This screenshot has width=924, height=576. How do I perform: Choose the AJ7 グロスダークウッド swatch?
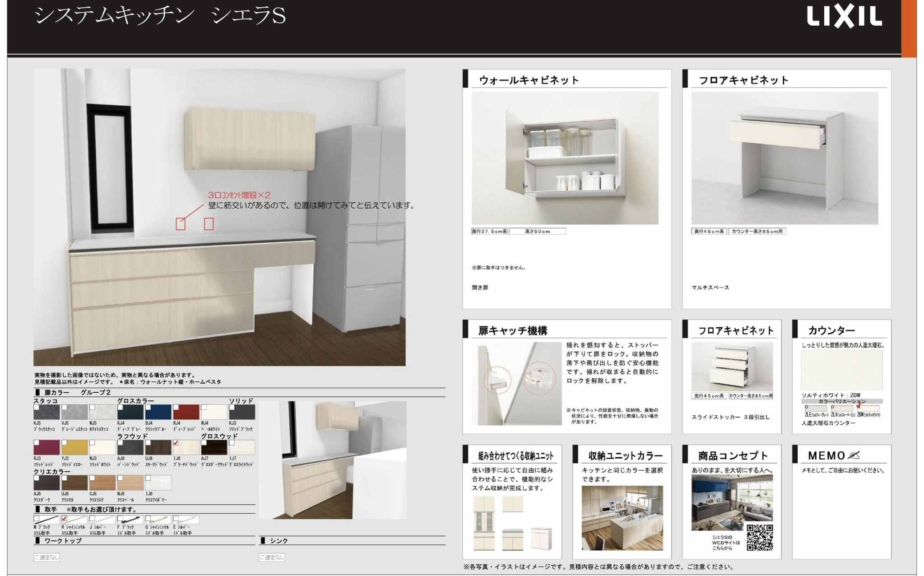click(x=214, y=447)
